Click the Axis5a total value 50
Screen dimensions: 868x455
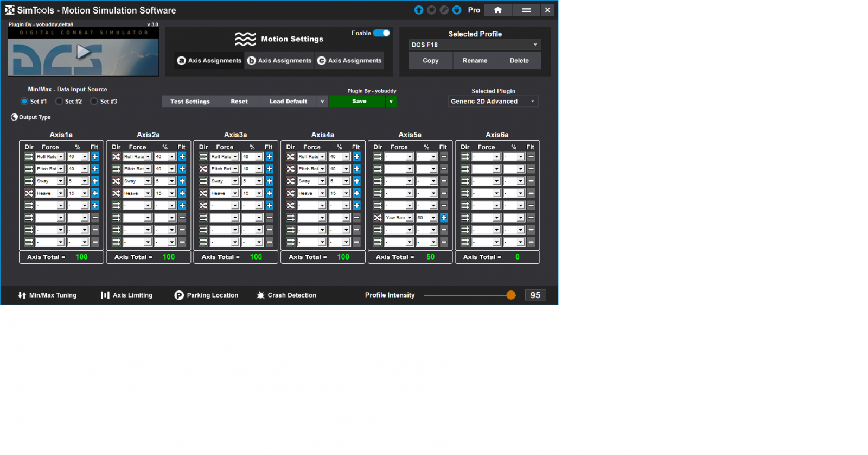point(430,257)
